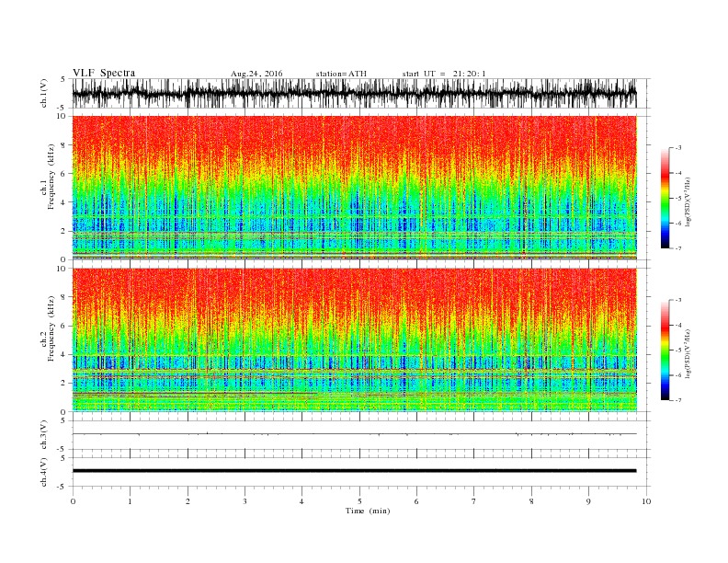Click the ch.1 colorbar "log(PSD)(V²/Hz)" label

[688, 201]
